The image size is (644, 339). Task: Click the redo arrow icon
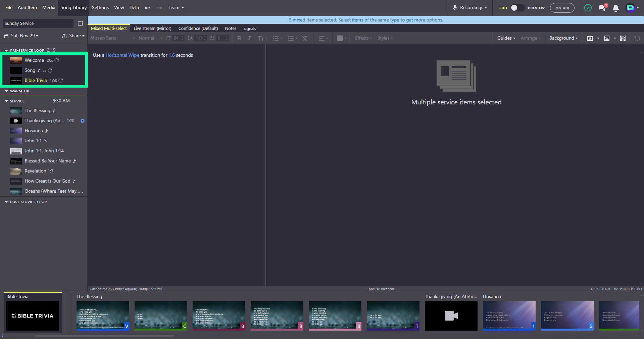pos(159,8)
